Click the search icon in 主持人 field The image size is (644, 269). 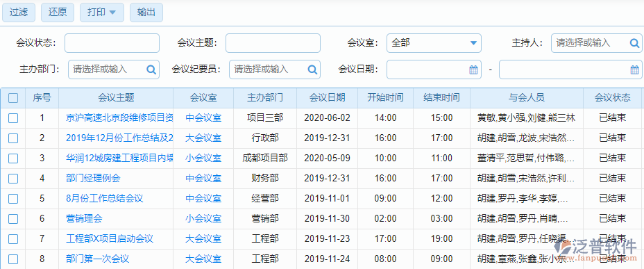634,43
